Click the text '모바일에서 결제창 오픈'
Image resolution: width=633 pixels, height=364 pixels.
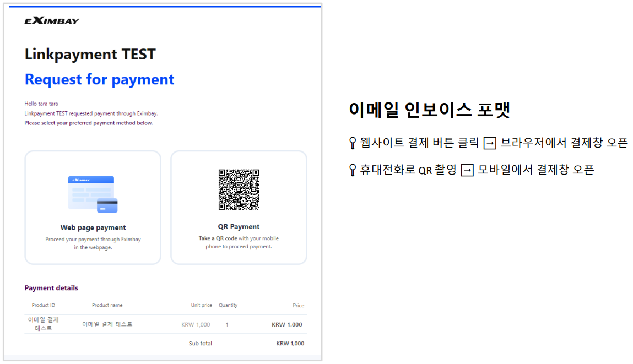[535, 170]
